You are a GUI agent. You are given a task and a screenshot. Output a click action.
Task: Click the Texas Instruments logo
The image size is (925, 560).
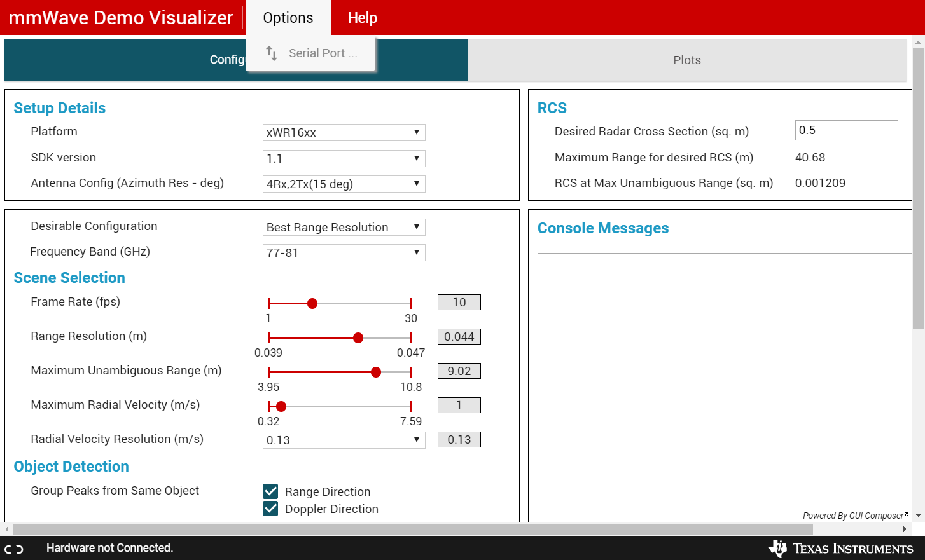click(840, 549)
